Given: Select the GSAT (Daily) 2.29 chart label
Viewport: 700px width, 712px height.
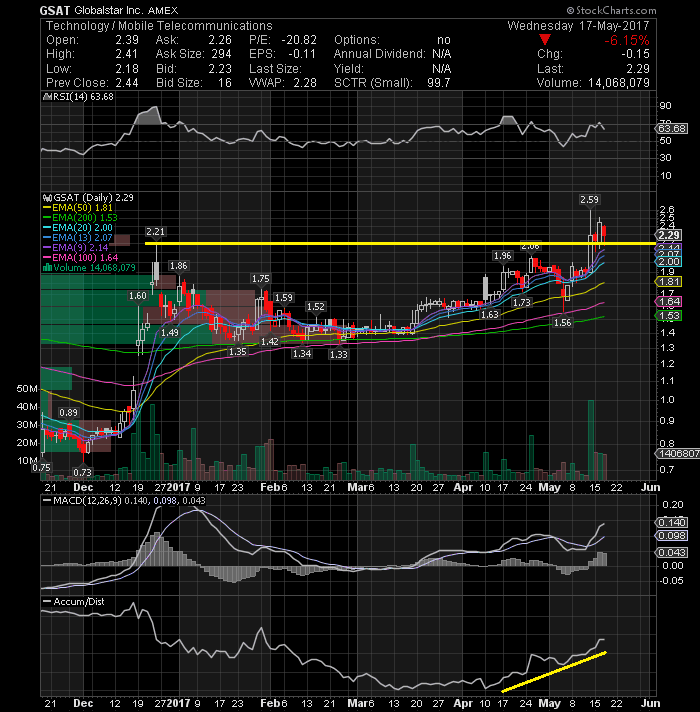Looking at the screenshot, I should pos(94,198).
